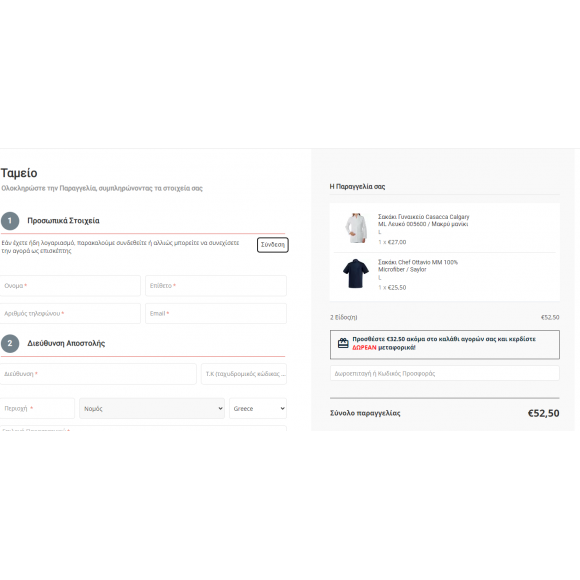Click the Ταμείο page heading
The height and width of the screenshot is (580, 580).
point(19,173)
